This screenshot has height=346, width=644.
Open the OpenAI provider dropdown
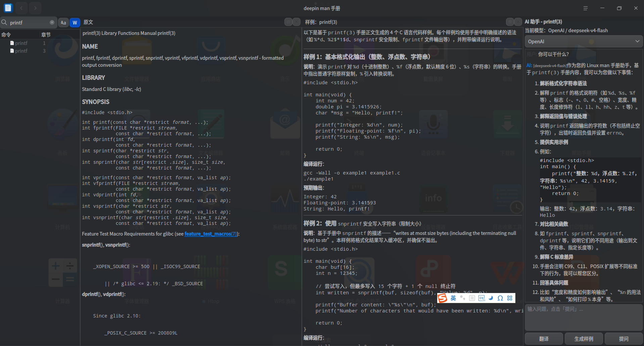[584, 42]
